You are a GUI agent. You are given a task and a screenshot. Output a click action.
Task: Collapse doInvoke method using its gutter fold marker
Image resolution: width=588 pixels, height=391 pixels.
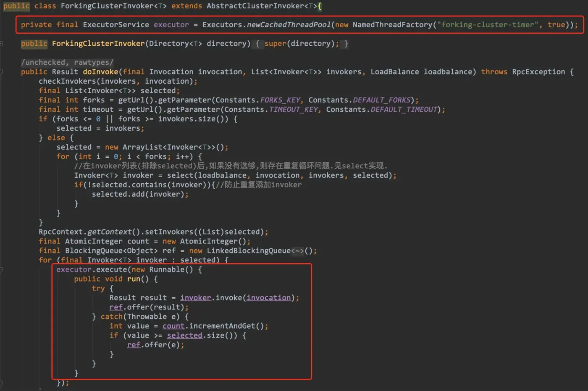1,72
